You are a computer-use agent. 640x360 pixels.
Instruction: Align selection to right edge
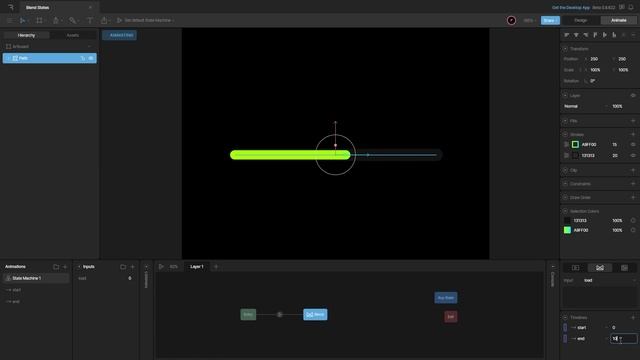coord(586,35)
